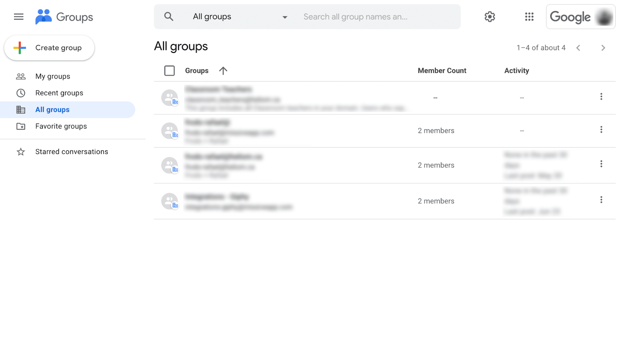Click the Favorite groups folder icon
This screenshot has height=364, width=624.
pyautogui.click(x=21, y=126)
